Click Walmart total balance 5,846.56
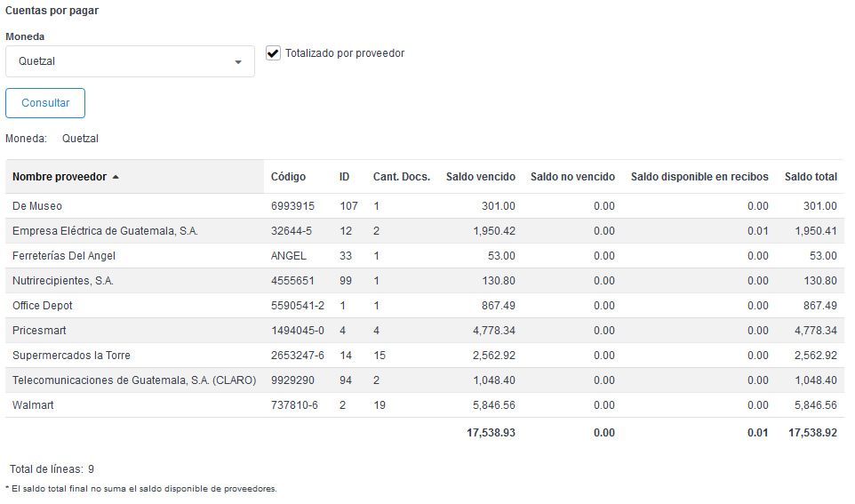 point(813,405)
